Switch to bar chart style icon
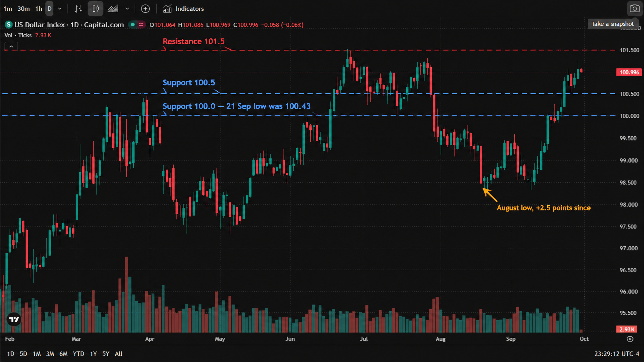Image resolution: width=644 pixels, height=362 pixels. (78, 9)
